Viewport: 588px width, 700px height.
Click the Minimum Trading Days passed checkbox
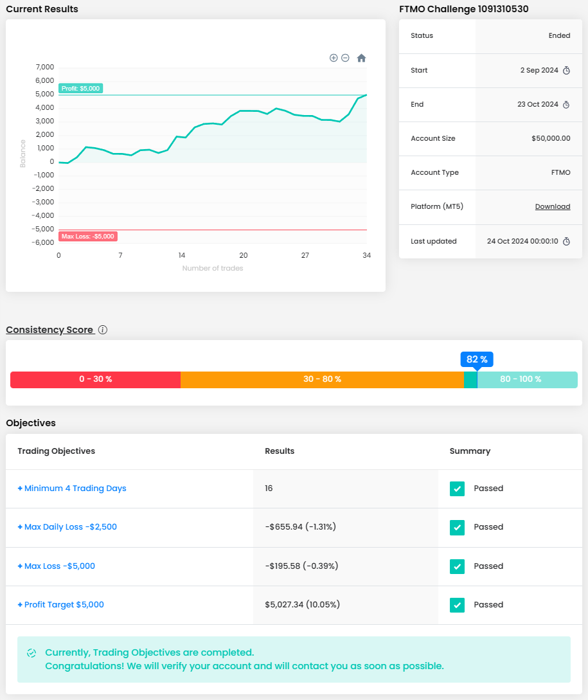[456, 489]
